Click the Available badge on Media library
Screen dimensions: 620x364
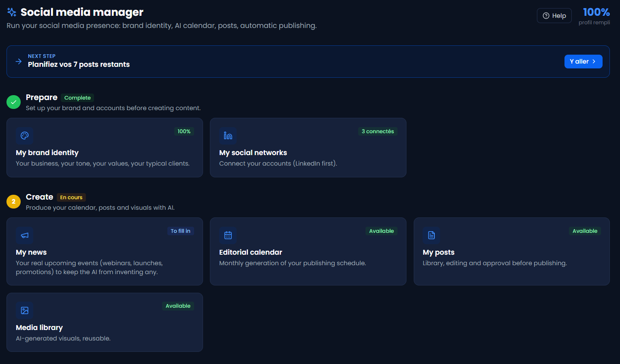pos(178,306)
